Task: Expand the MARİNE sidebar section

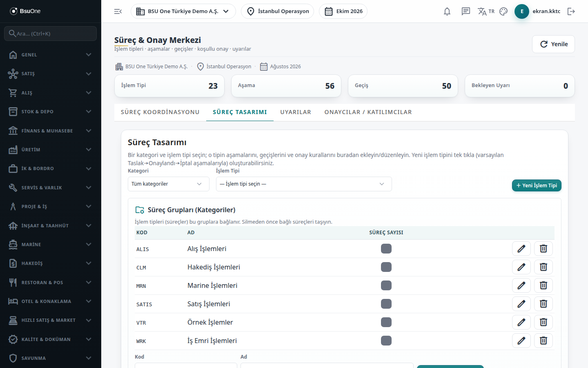Action: click(x=51, y=245)
